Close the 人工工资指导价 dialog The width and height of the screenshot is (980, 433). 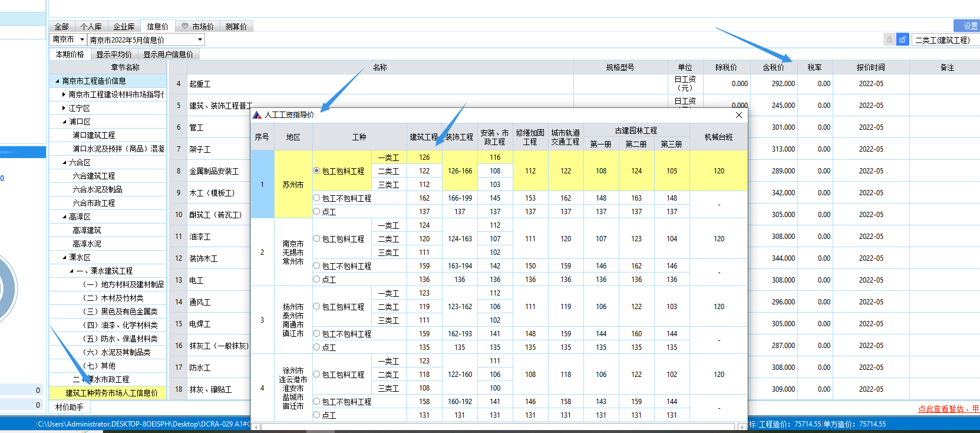[738, 115]
